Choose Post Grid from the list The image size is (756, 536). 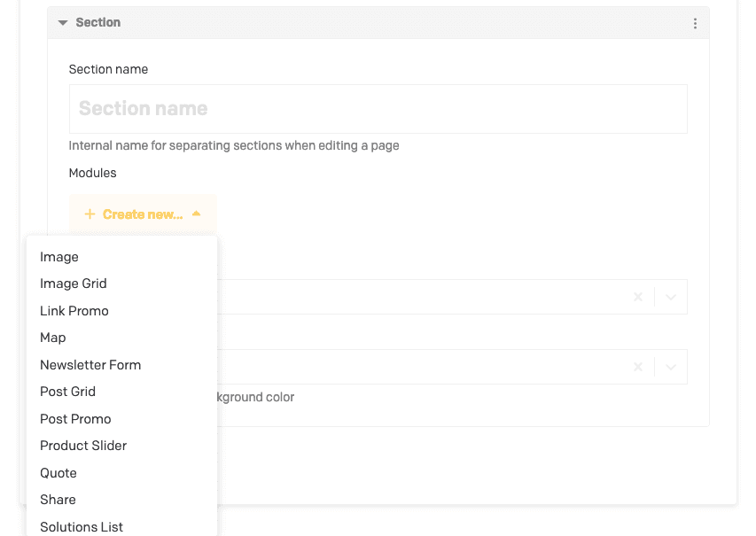(67, 392)
